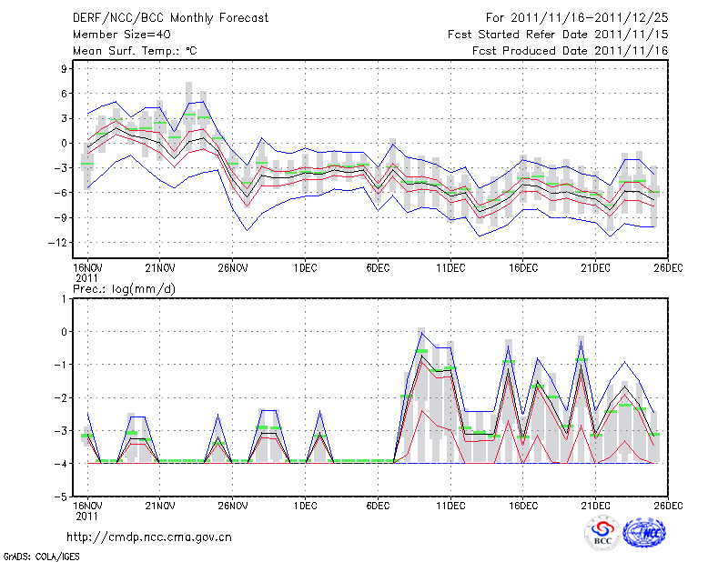The width and height of the screenshot is (728, 562).
Task: Select the Fcst Produced Date line
Action: pyautogui.click(x=570, y=51)
